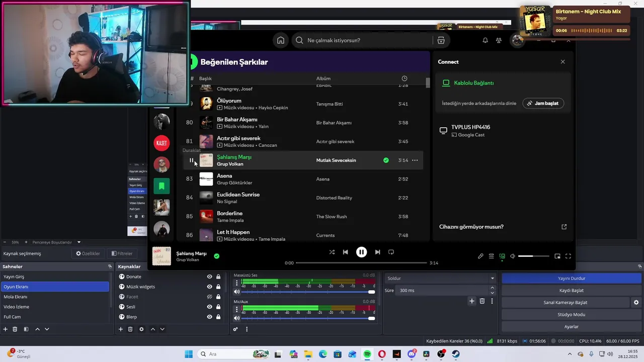
Task: Adjust the Spotify volume slider
Action: pyautogui.click(x=533, y=256)
